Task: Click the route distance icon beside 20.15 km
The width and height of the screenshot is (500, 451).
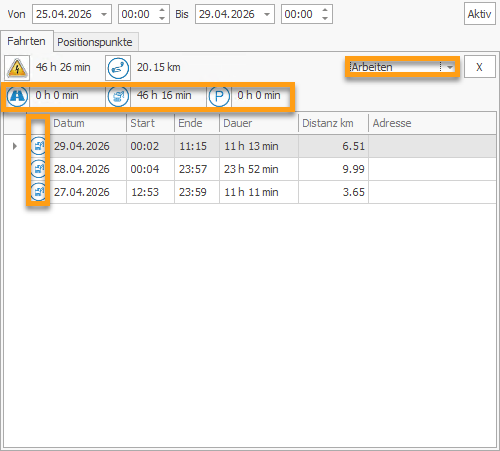Action: (118, 68)
